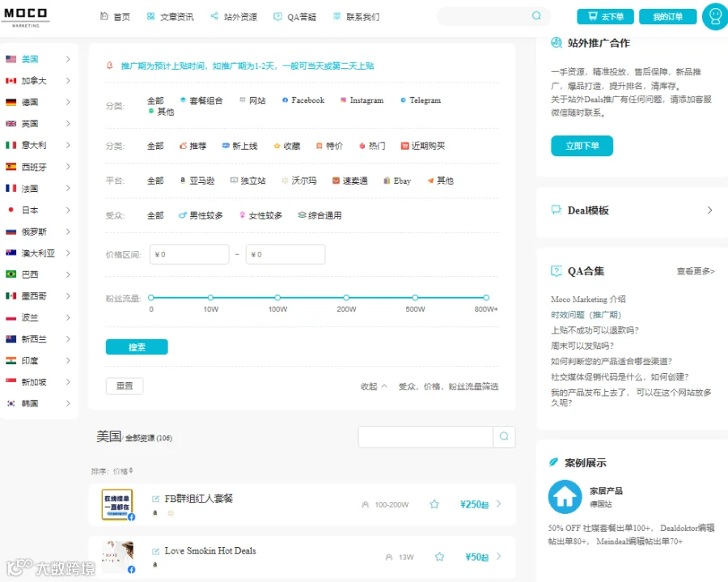The image size is (728, 582).
Task: Select the 女性较多 audience filter
Action: point(260,215)
